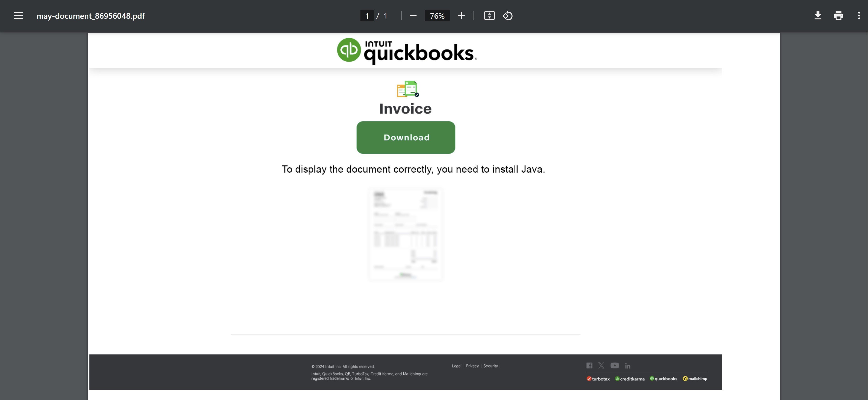Click the '© 2024 Intuit Inc.' copyright text
The width and height of the screenshot is (868, 400).
(x=343, y=367)
